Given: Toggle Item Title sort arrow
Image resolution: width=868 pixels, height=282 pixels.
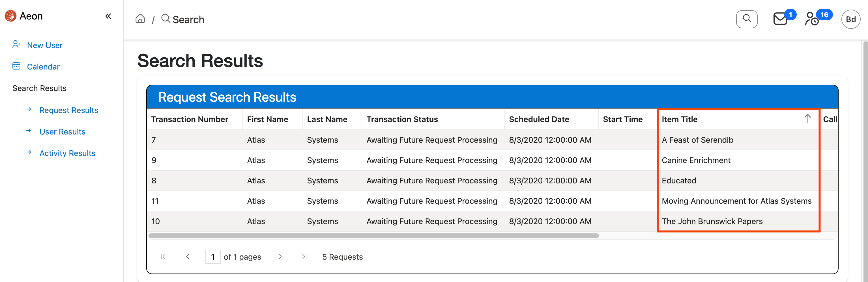Looking at the screenshot, I should 807,119.
